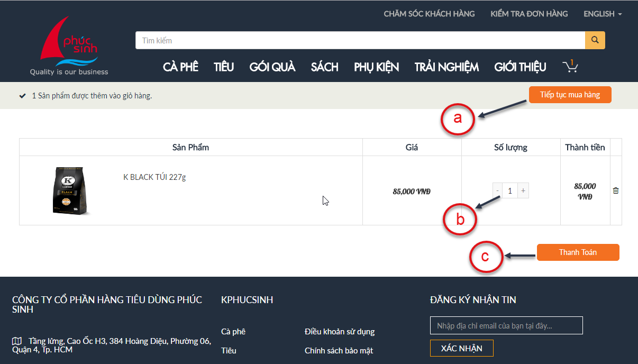The width and height of the screenshot is (638, 364).
Task: Click the ĐĂNG KÝ NHẬN TIN heading
Action: 473,300
